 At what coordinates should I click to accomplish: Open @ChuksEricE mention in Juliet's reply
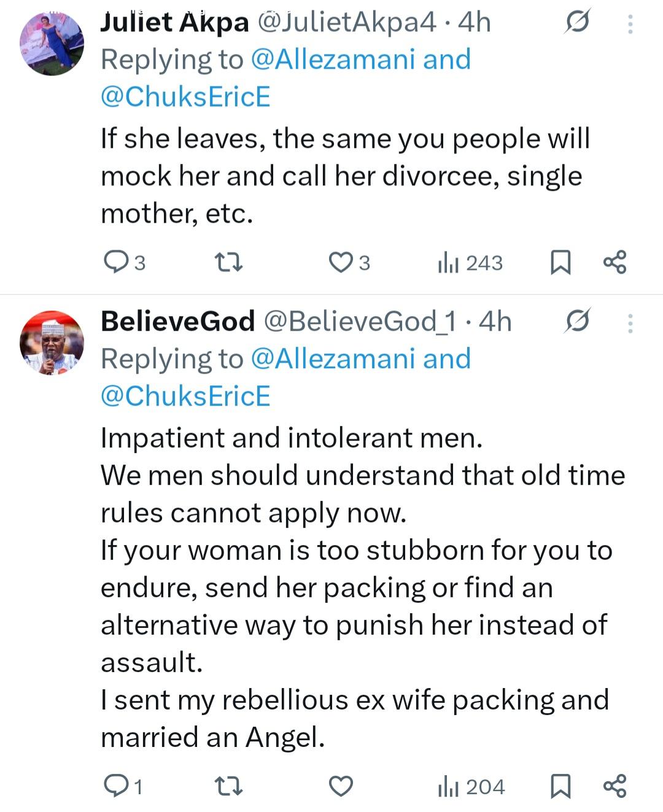[x=185, y=97]
